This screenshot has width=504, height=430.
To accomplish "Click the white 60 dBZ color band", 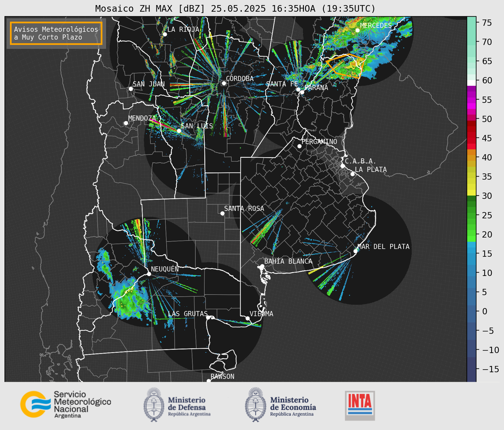I will coord(471,83).
